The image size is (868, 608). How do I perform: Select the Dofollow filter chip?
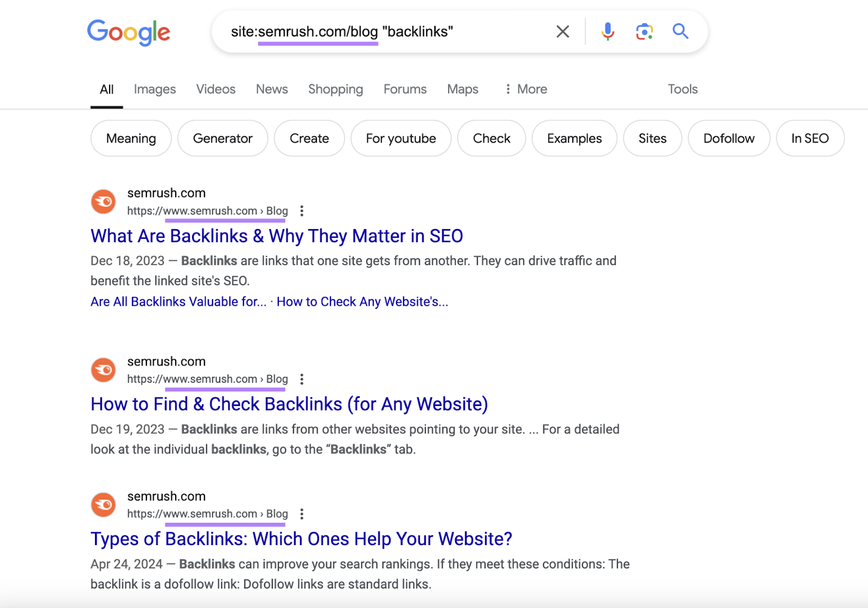tap(729, 138)
